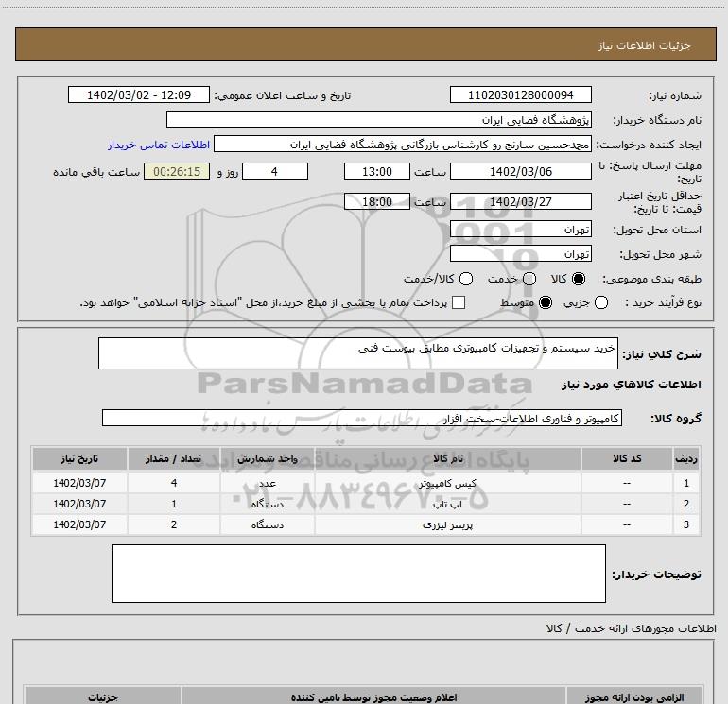Click the date 1402/03/07 in پرینتر لیزری row
The height and width of the screenshot is (704, 728).
click(x=79, y=524)
